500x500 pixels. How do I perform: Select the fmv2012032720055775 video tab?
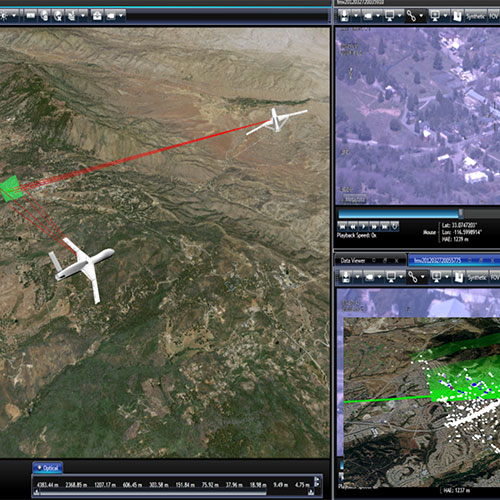tap(437, 260)
